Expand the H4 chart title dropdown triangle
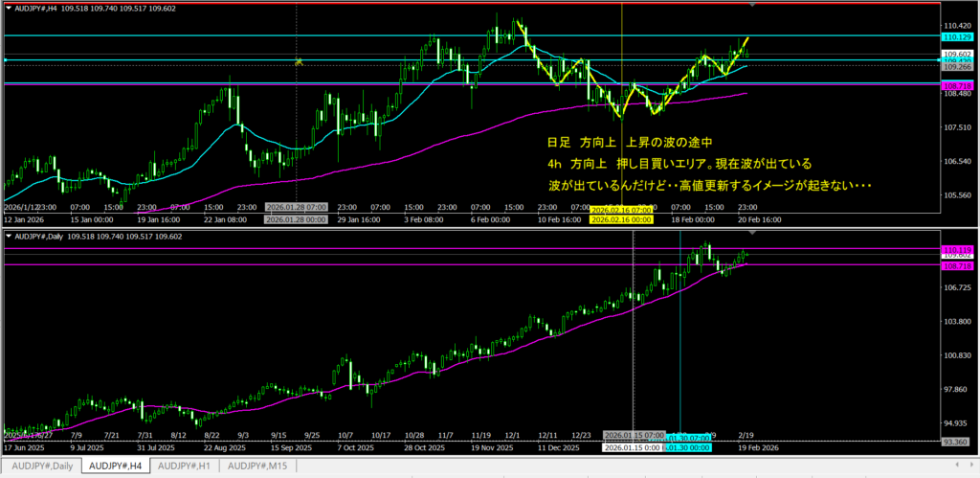Image resolution: width=980 pixels, height=478 pixels. [10, 7]
